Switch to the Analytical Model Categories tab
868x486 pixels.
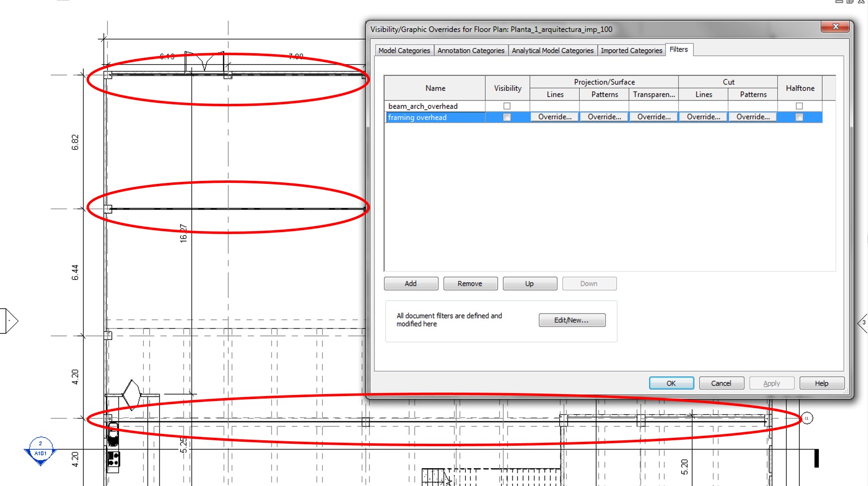tap(552, 50)
